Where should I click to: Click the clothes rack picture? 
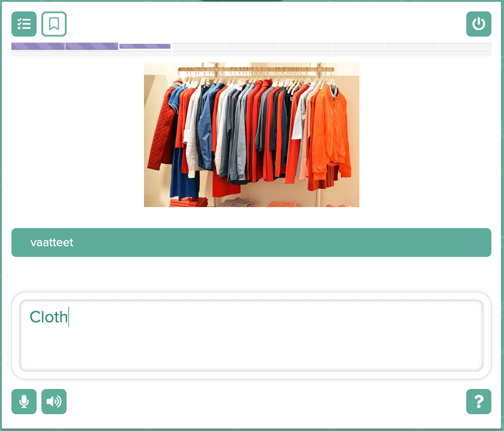pyautogui.click(x=252, y=135)
